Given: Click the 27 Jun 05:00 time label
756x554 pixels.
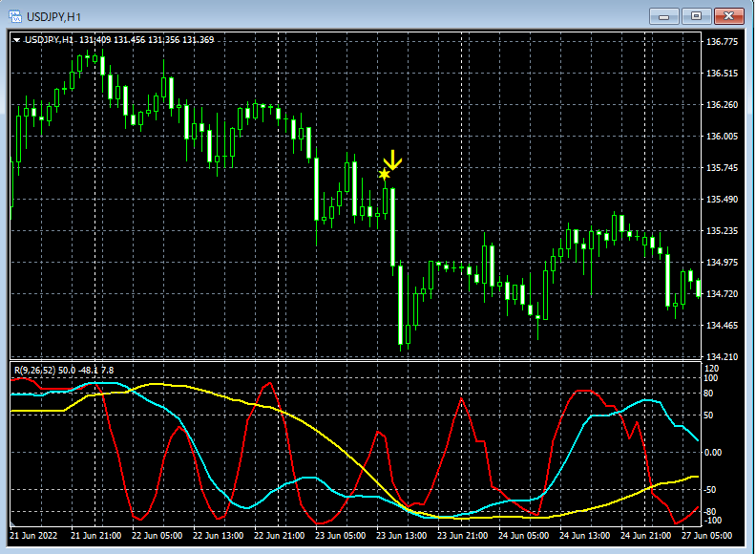Looking at the screenshot, I should 706,536.
